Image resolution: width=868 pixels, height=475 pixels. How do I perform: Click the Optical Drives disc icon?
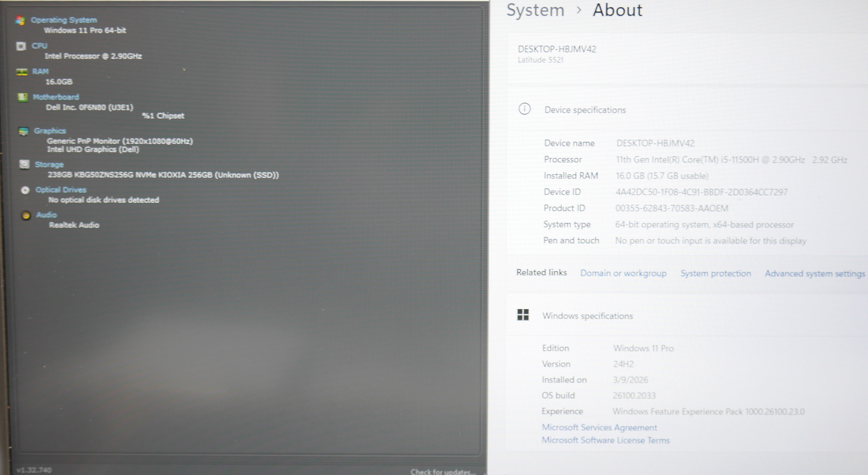[x=25, y=190]
